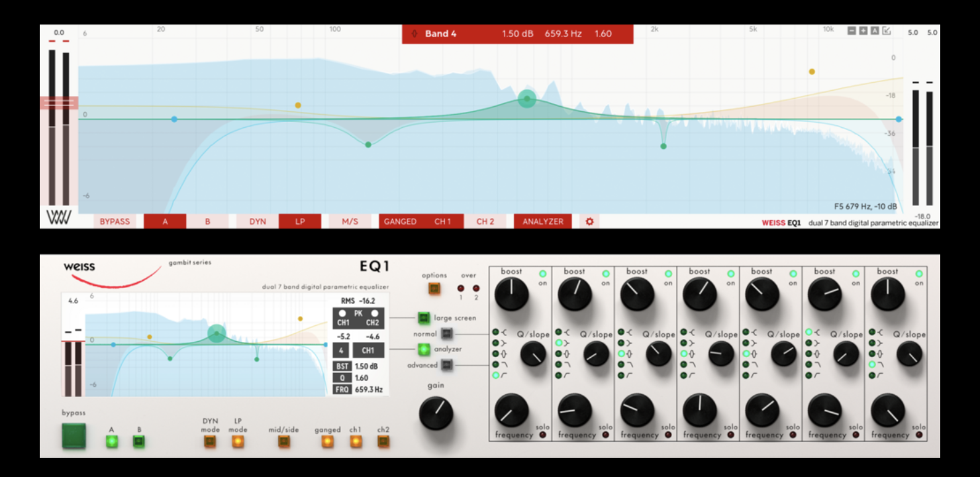The width and height of the screenshot is (980, 477).
Task: Select band 3 low-pass cut filter type
Action: point(620,364)
